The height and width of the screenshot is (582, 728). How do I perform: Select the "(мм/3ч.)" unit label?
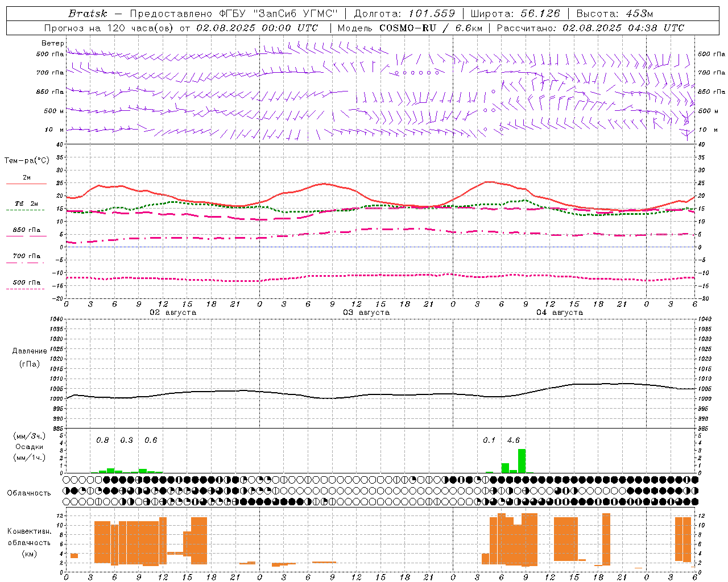[30, 436]
